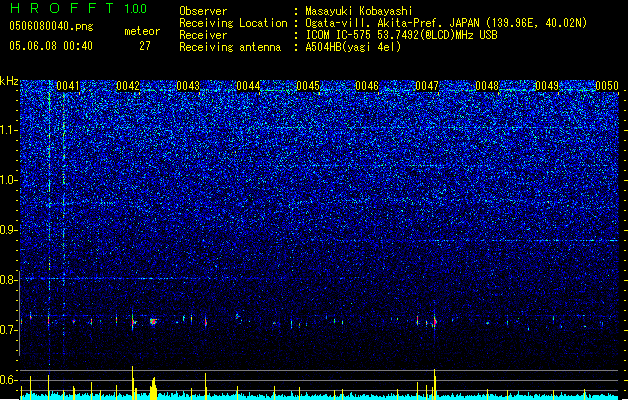Click the Receiver label

coord(203,35)
